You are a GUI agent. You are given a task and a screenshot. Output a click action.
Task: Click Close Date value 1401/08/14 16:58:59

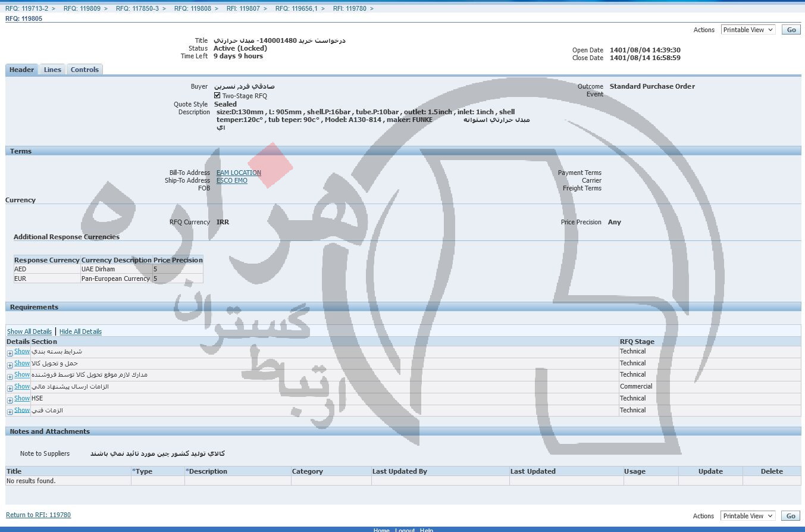pos(645,58)
